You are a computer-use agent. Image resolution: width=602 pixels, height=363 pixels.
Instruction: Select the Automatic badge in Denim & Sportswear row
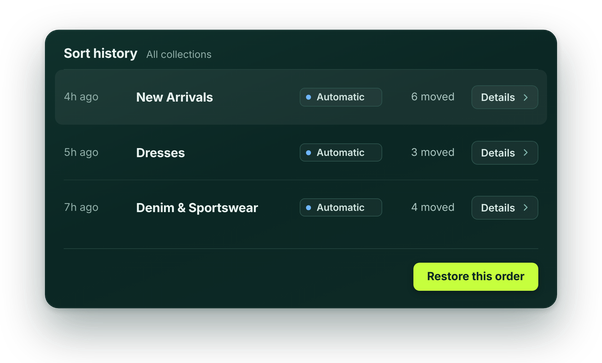pos(341,207)
